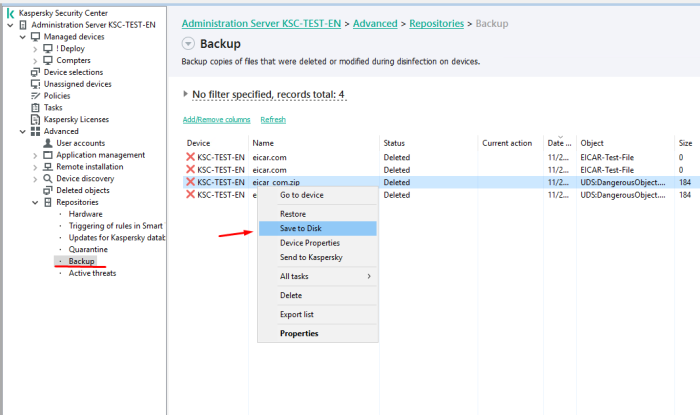Click the Policies icon in the tree

(36, 96)
